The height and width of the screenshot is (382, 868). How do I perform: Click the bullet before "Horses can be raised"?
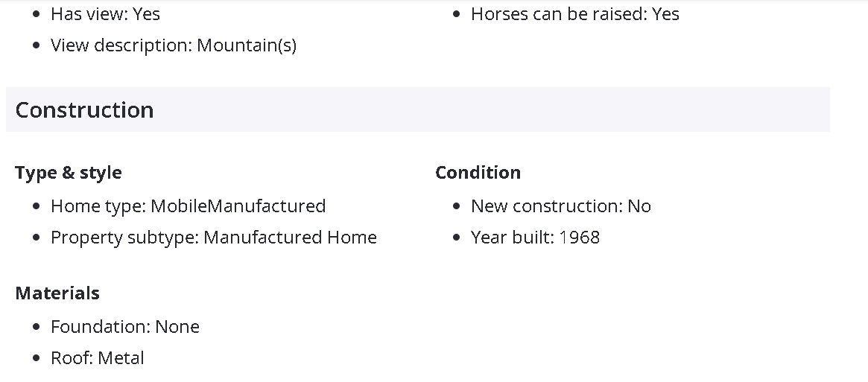click(x=457, y=14)
